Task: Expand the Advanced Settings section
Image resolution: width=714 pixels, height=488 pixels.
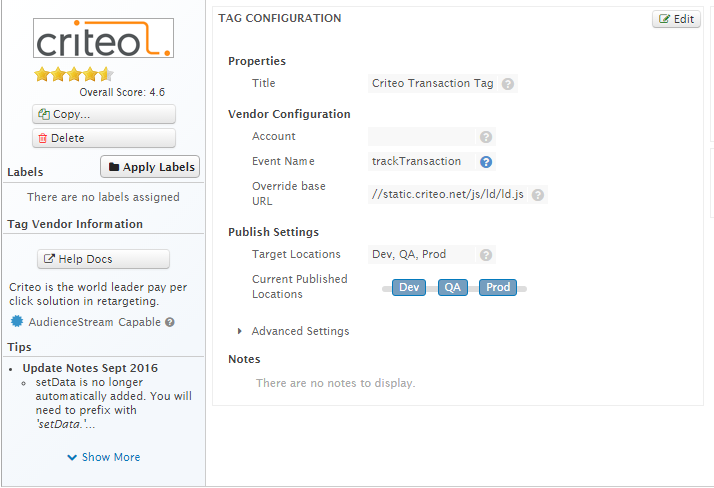Action: point(293,331)
